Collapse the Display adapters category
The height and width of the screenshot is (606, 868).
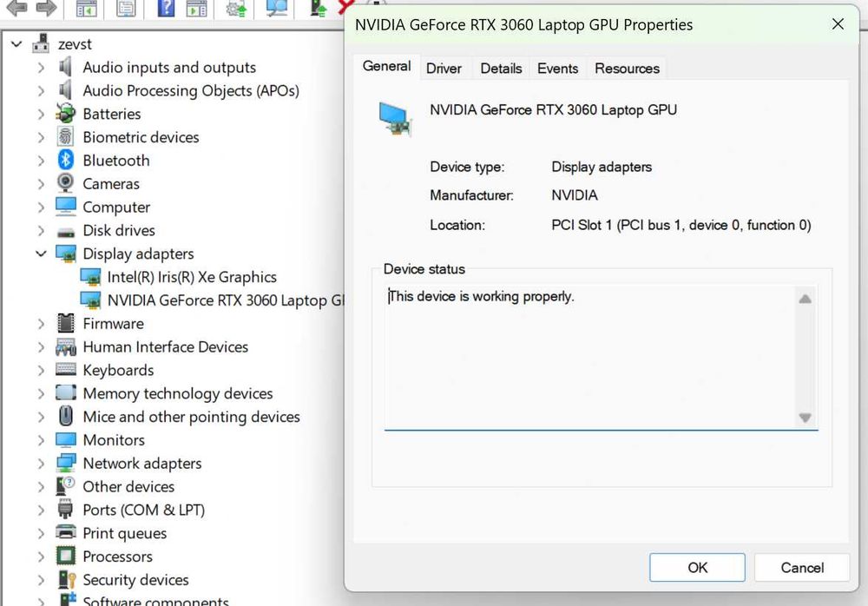point(41,254)
